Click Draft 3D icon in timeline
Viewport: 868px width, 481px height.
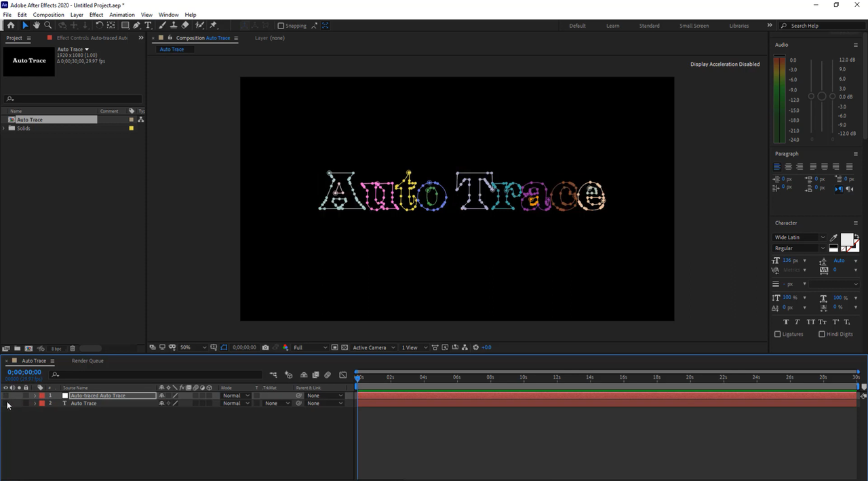click(289, 374)
